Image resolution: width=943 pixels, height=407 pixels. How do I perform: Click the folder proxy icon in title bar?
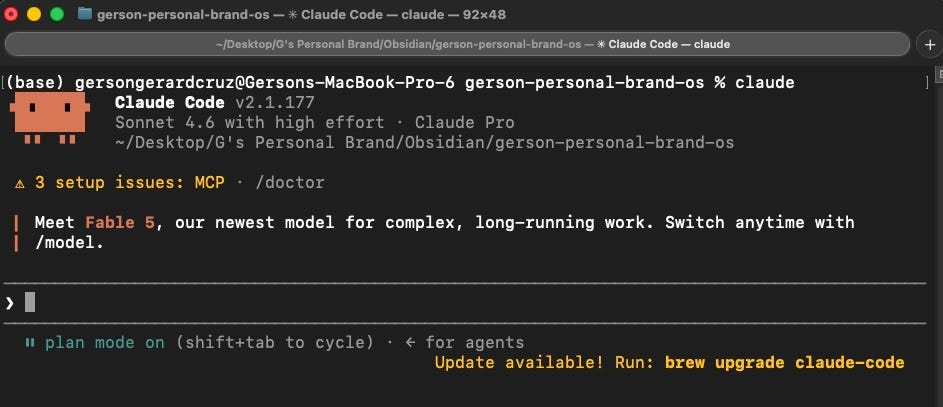point(85,14)
